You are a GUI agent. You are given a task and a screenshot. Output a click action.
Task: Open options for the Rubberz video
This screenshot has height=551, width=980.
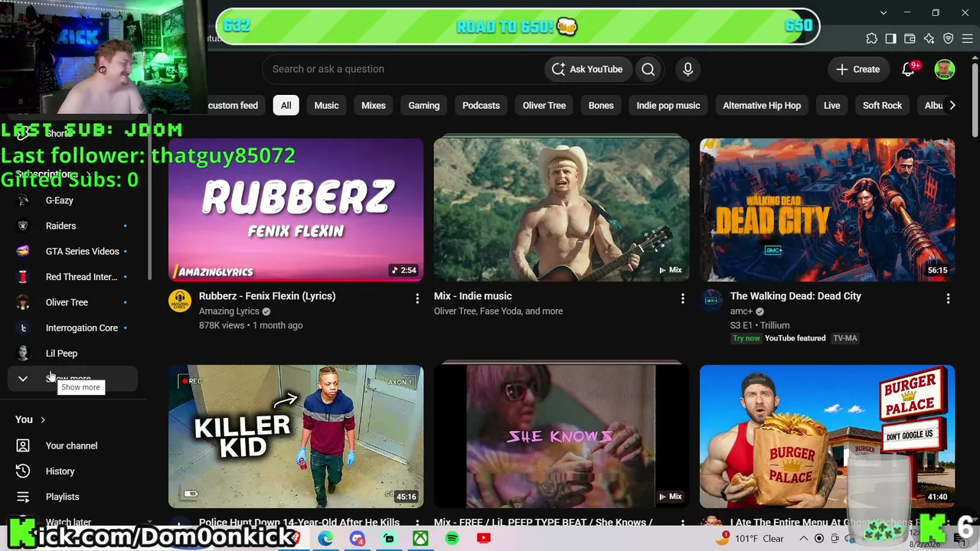click(417, 298)
